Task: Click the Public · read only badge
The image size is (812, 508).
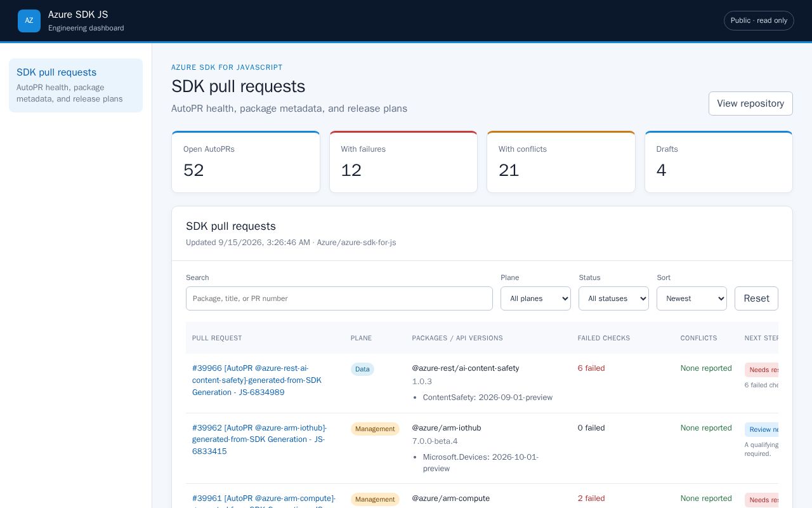Action: (759, 20)
